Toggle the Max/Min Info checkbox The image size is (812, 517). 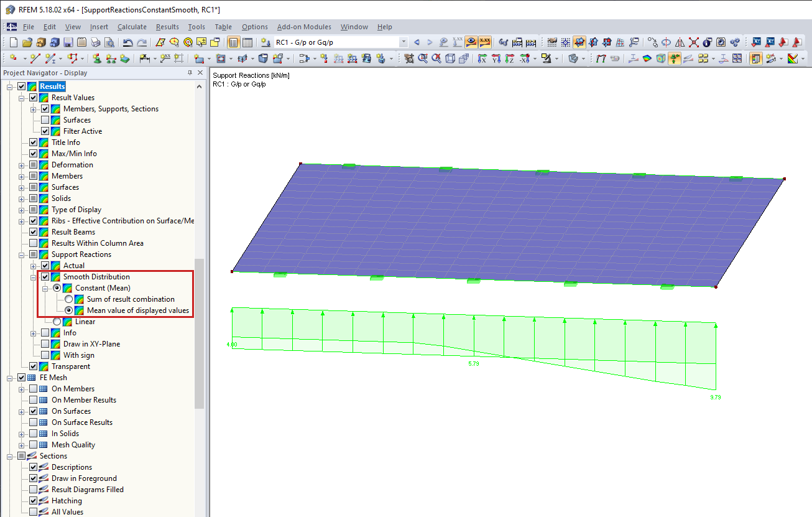tap(34, 154)
